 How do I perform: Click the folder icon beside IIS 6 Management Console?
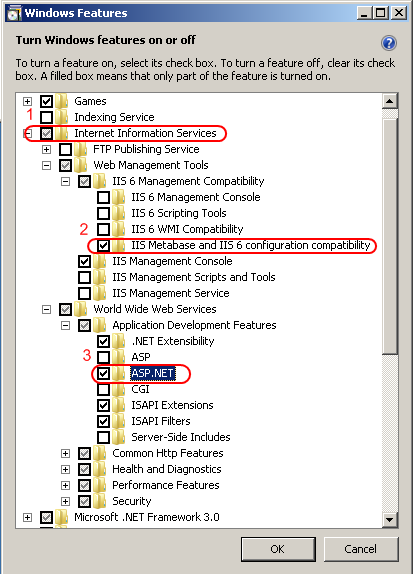pyautogui.click(x=119, y=197)
